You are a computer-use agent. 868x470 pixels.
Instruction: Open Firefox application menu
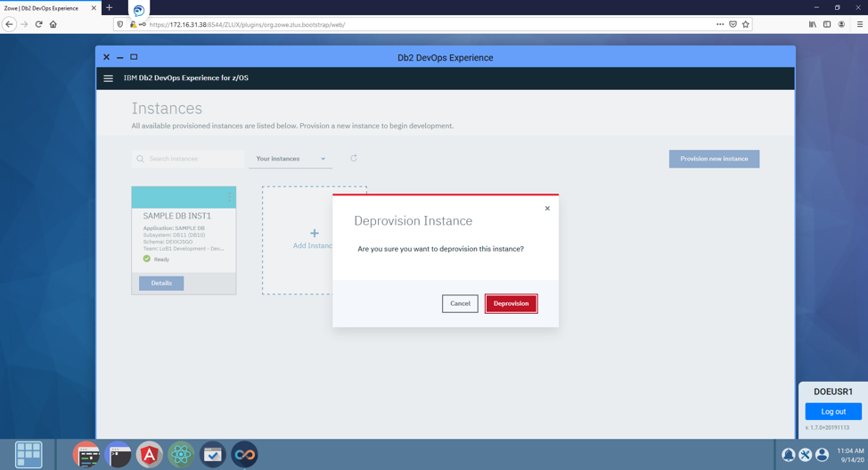pyautogui.click(x=860, y=24)
